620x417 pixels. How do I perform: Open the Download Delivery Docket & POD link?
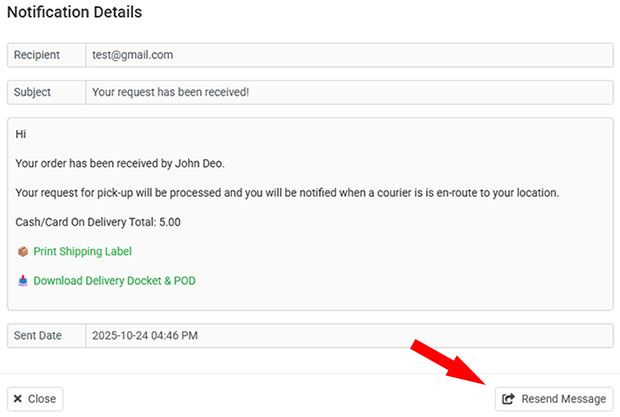[x=114, y=281]
